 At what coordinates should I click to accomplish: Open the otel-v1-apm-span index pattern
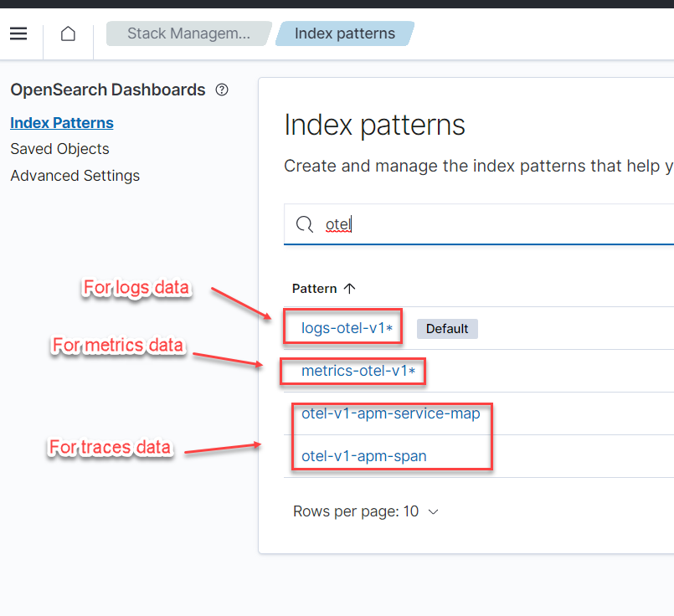[363, 456]
